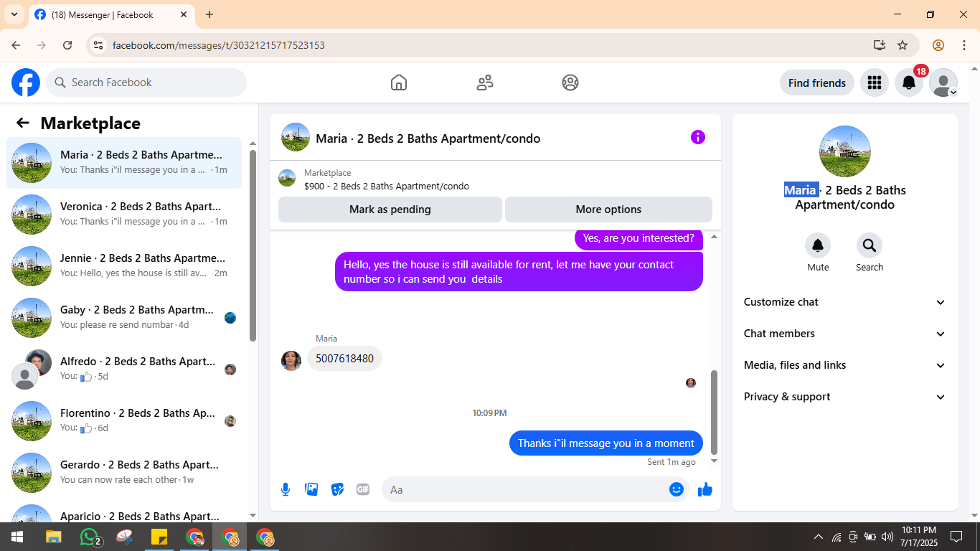Go back to the previous browser page

(x=16, y=45)
